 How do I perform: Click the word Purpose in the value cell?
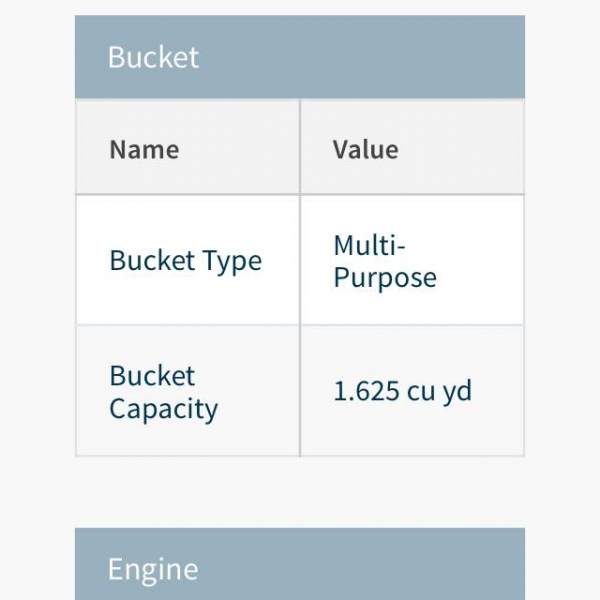pos(385,277)
